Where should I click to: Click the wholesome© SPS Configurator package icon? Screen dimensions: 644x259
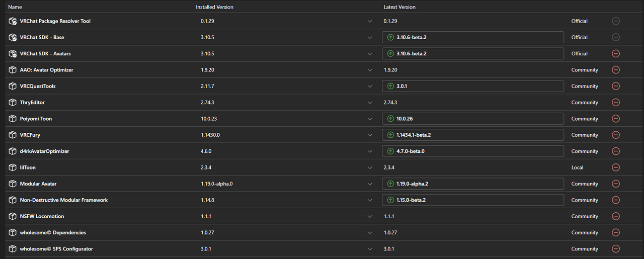[x=13, y=249]
